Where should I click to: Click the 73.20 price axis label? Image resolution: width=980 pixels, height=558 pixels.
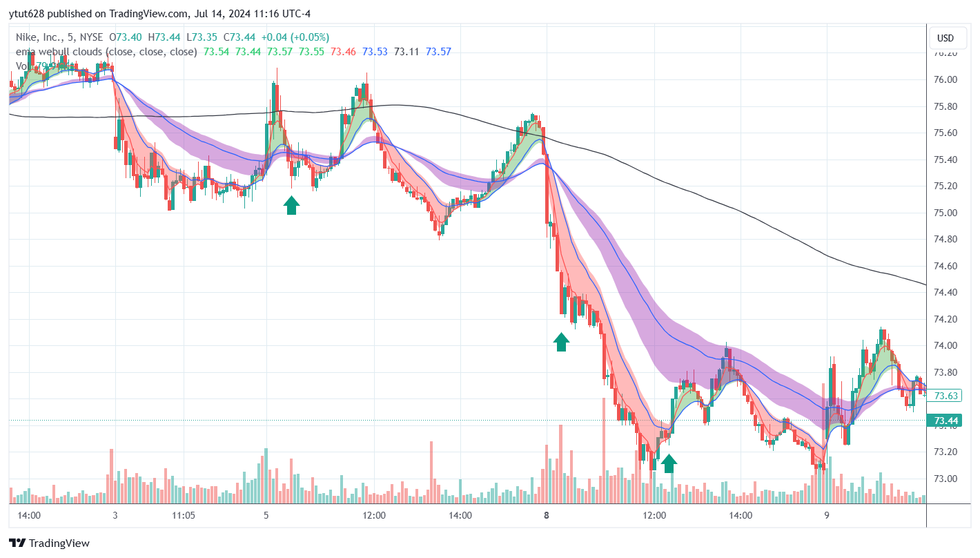(945, 452)
